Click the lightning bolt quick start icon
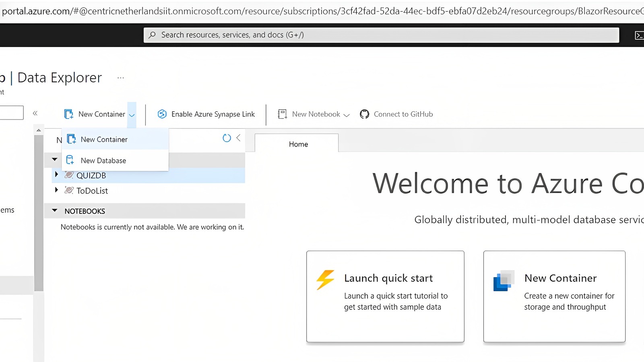This screenshot has width=644, height=362. click(325, 280)
